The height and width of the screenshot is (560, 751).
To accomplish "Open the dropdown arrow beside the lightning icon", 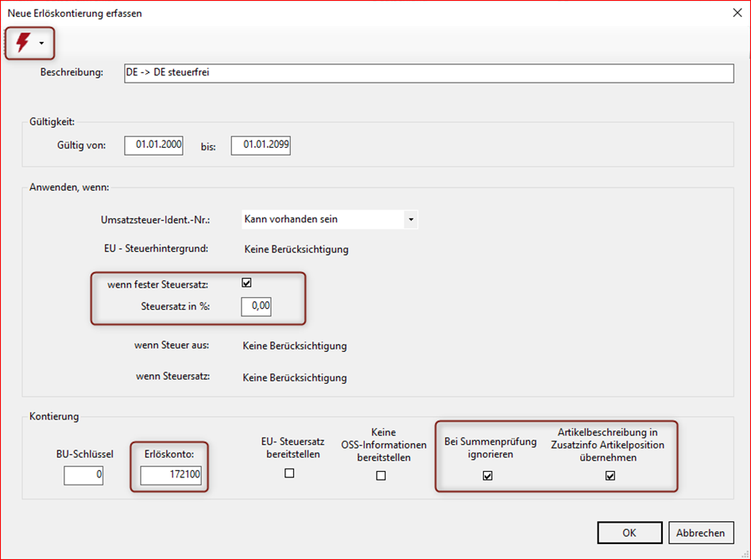I will click(x=41, y=43).
